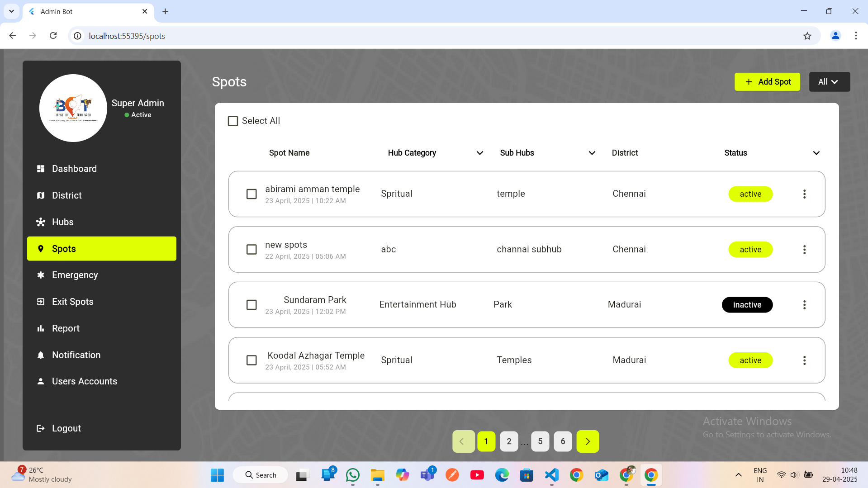Click the Add Spot button
This screenshot has width=868, height=488.
[x=767, y=82]
